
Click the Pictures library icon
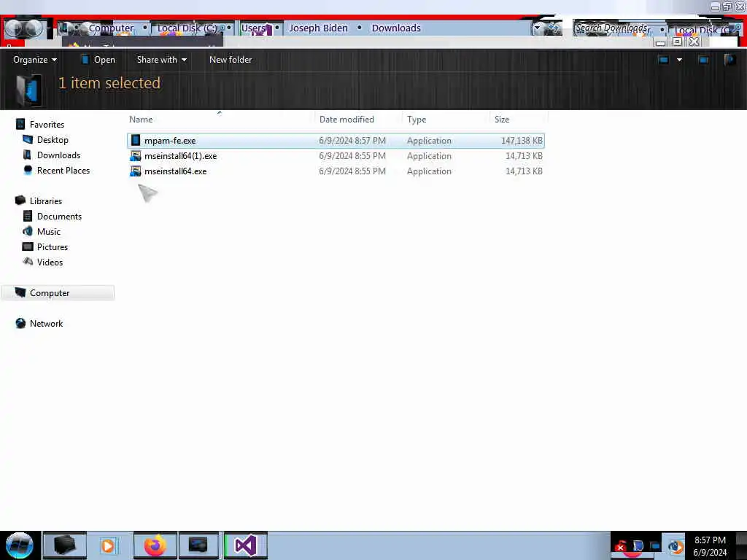point(28,246)
